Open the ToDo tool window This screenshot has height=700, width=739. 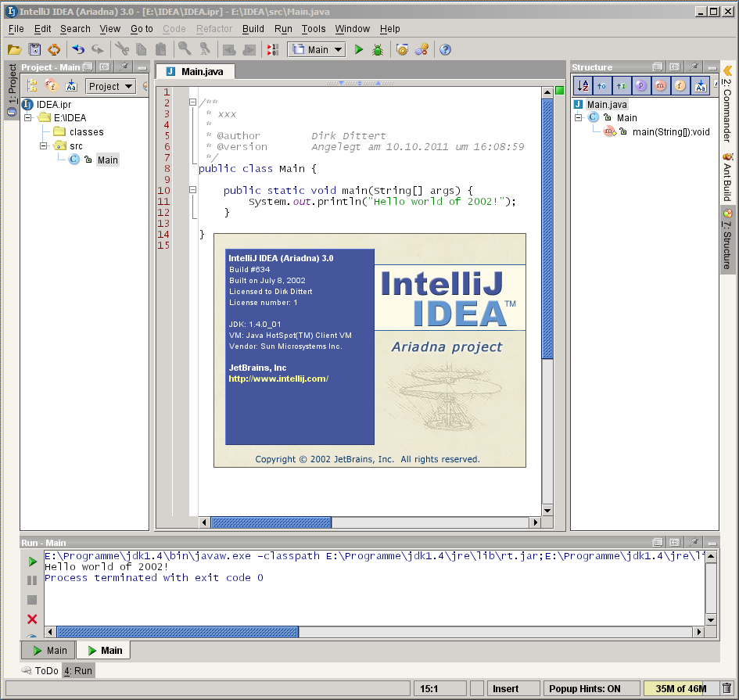[40, 670]
